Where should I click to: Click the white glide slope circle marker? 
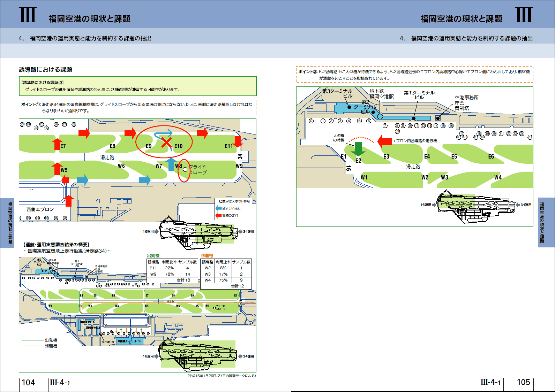(x=185, y=169)
